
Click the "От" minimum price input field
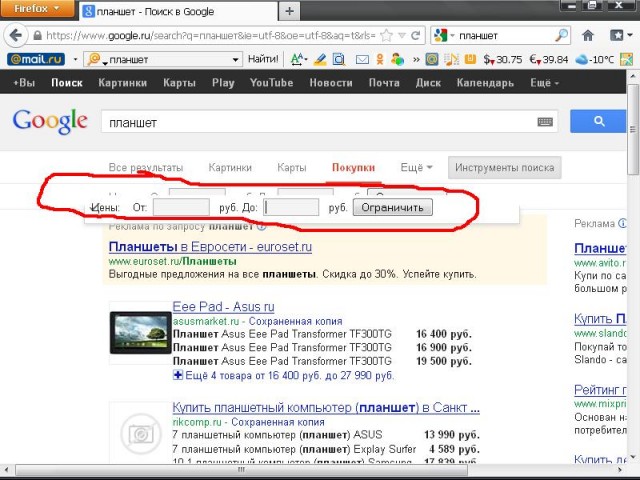click(181, 208)
